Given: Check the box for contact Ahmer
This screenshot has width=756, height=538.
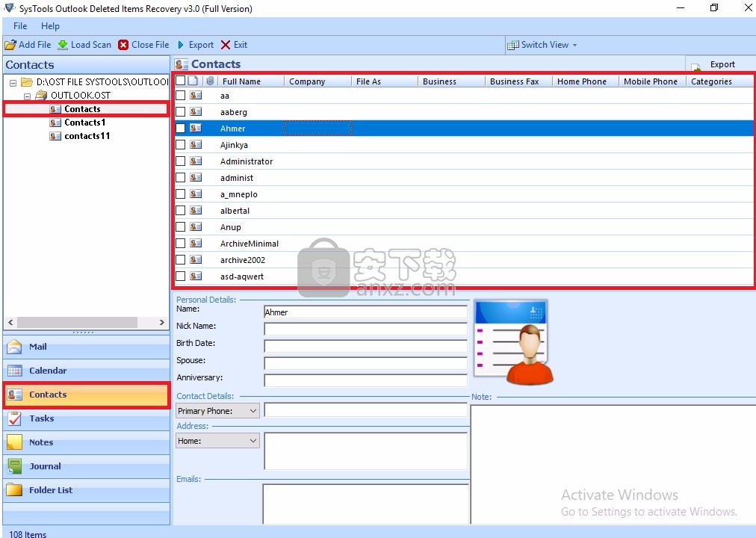Looking at the screenshot, I should coord(180,129).
